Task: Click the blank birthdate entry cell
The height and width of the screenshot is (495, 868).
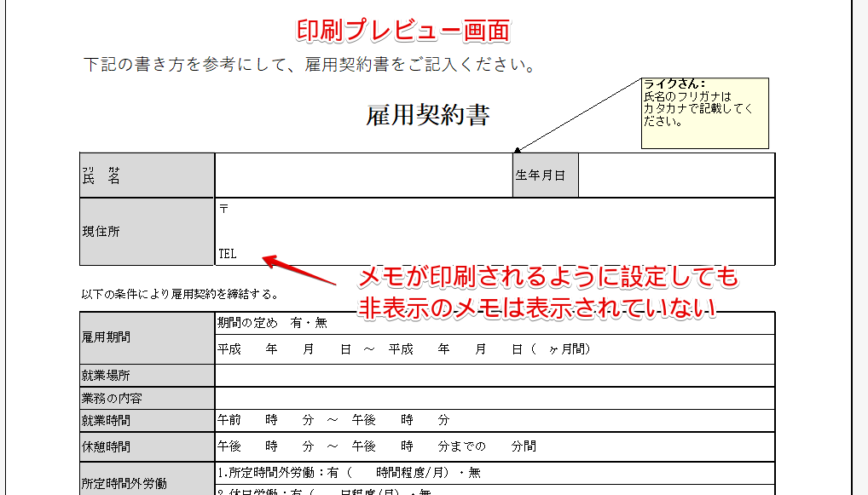Action: coord(678,174)
